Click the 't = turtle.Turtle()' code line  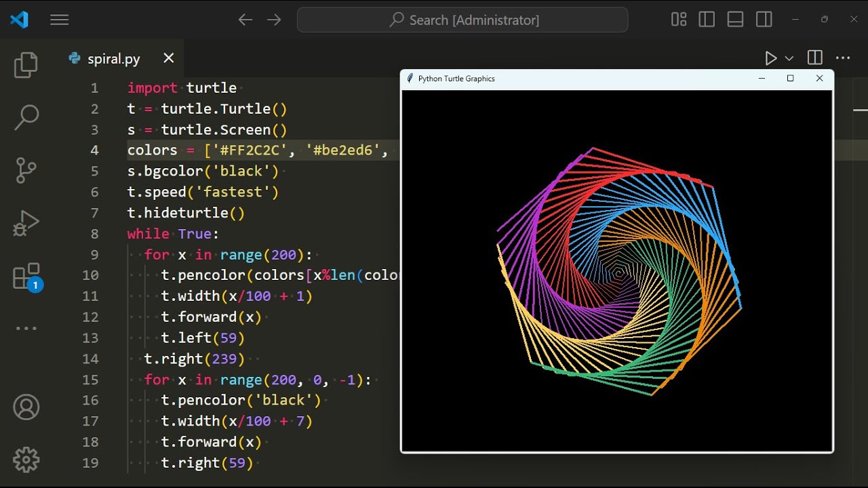[x=208, y=109]
